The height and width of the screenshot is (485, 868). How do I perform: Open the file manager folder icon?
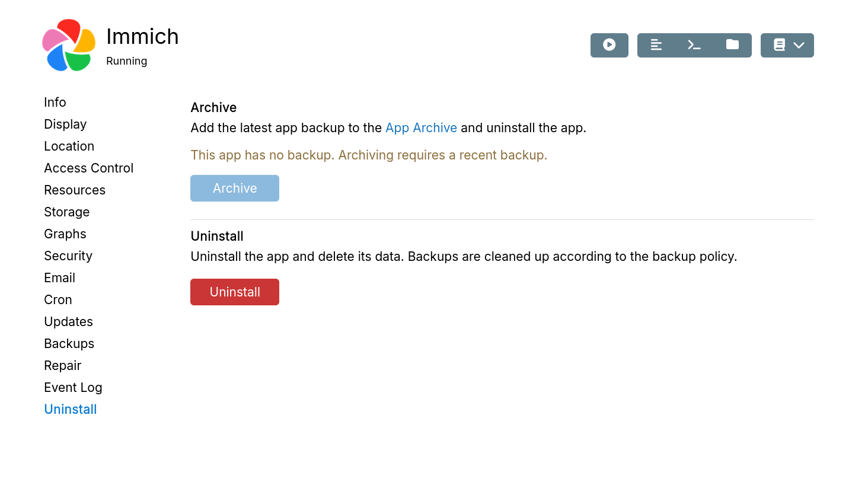732,45
